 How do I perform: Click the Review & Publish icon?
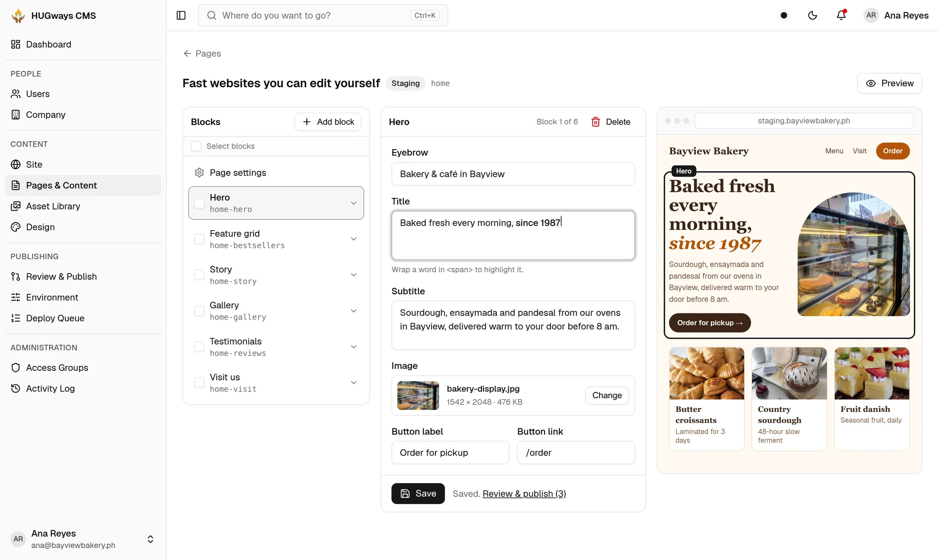pos(16,277)
